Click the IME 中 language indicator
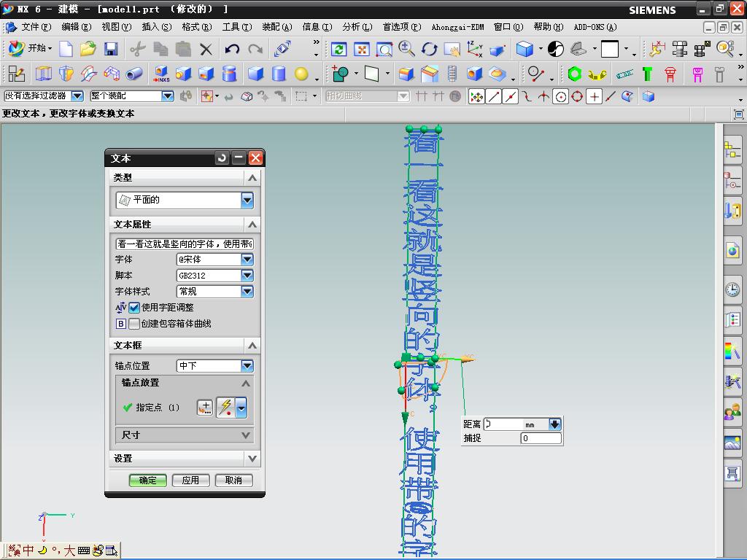 (28, 551)
